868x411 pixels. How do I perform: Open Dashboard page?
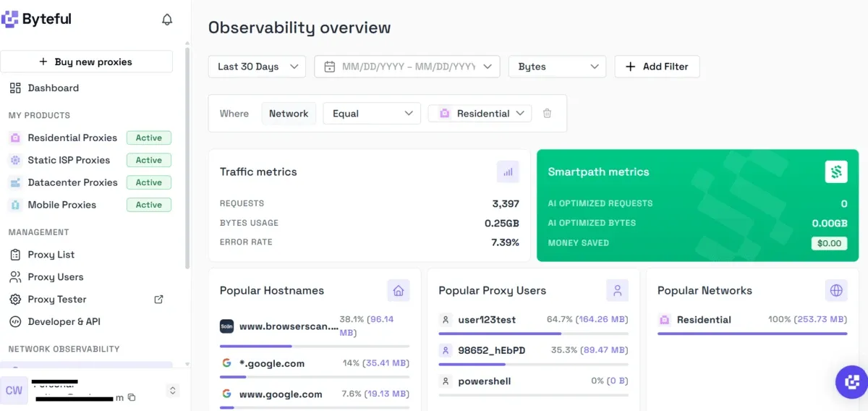(x=53, y=88)
